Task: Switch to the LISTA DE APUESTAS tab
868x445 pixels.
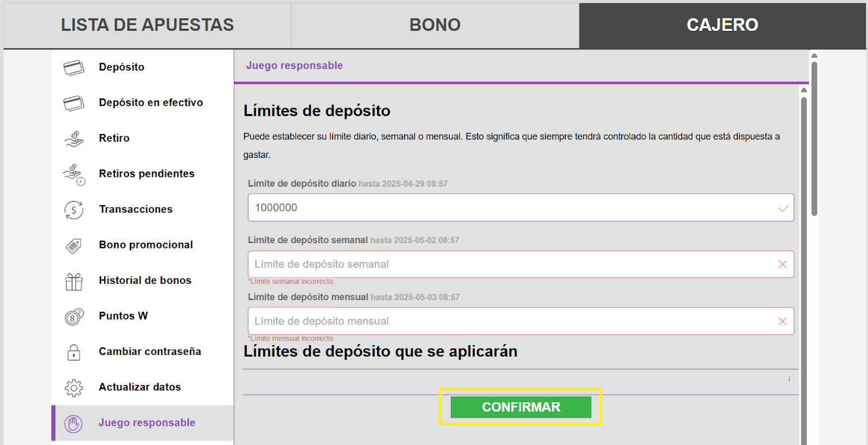Action: coord(147,25)
